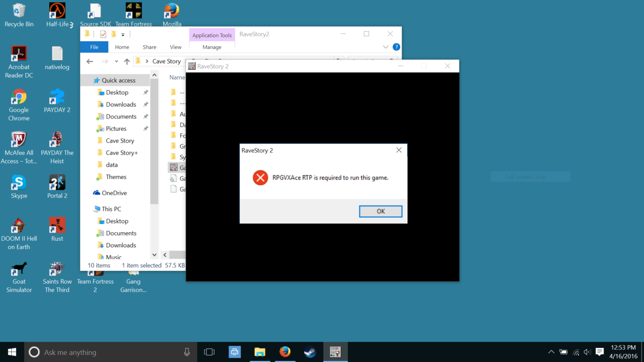Show hidden system tray icons
The height and width of the screenshot is (362, 644).
(x=551, y=352)
